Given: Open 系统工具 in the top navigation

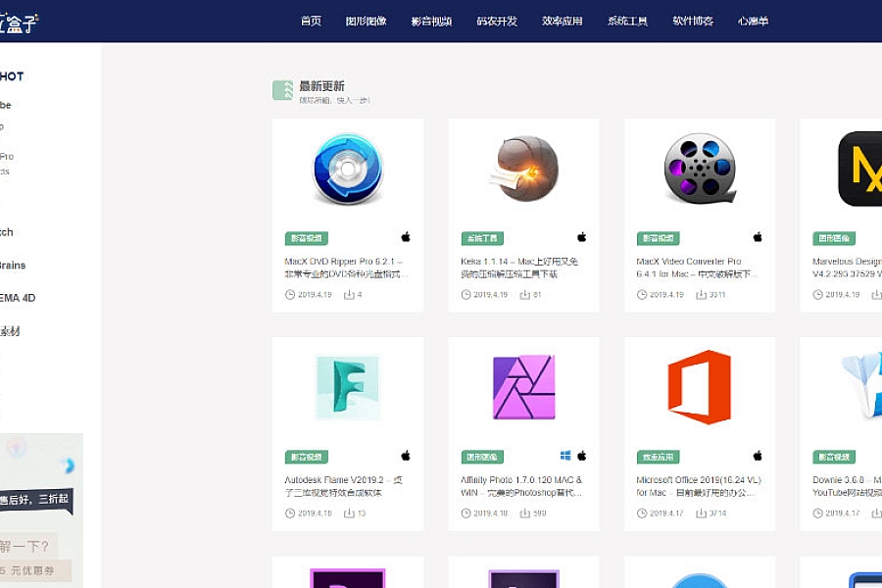Looking at the screenshot, I should pyautogui.click(x=627, y=21).
